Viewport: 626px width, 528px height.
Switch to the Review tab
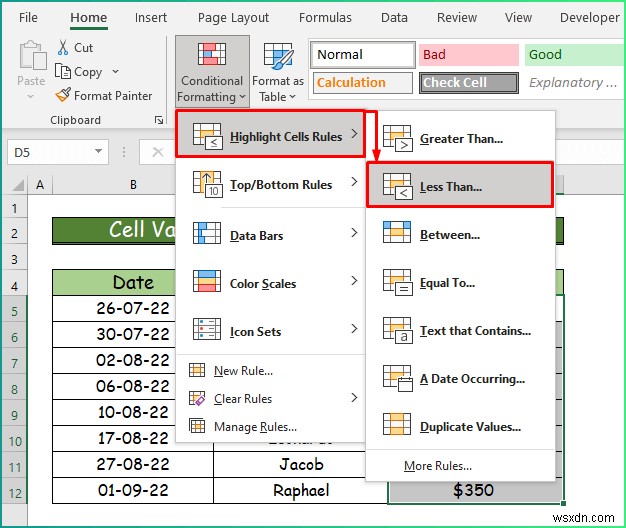click(x=457, y=18)
